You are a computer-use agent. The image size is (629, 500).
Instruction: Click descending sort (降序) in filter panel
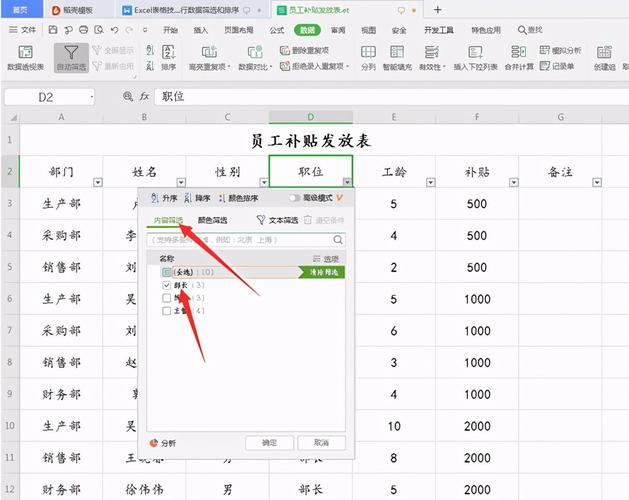point(197,198)
